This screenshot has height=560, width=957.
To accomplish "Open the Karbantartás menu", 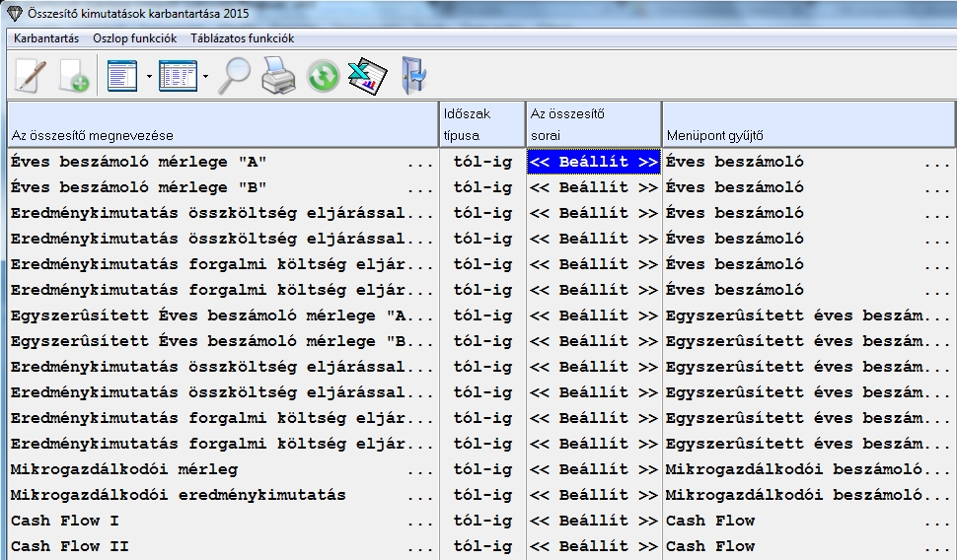I will 46,38.
